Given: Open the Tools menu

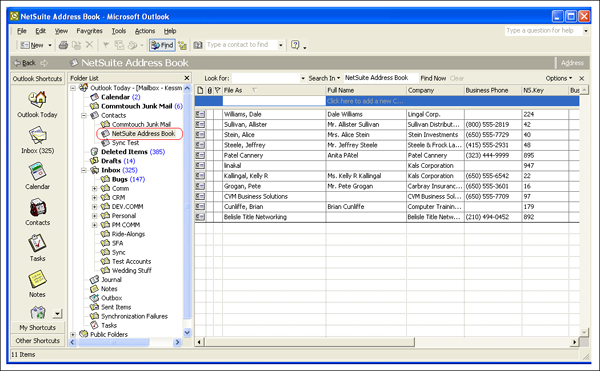Looking at the screenshot, I should click(x=119, y=31).
